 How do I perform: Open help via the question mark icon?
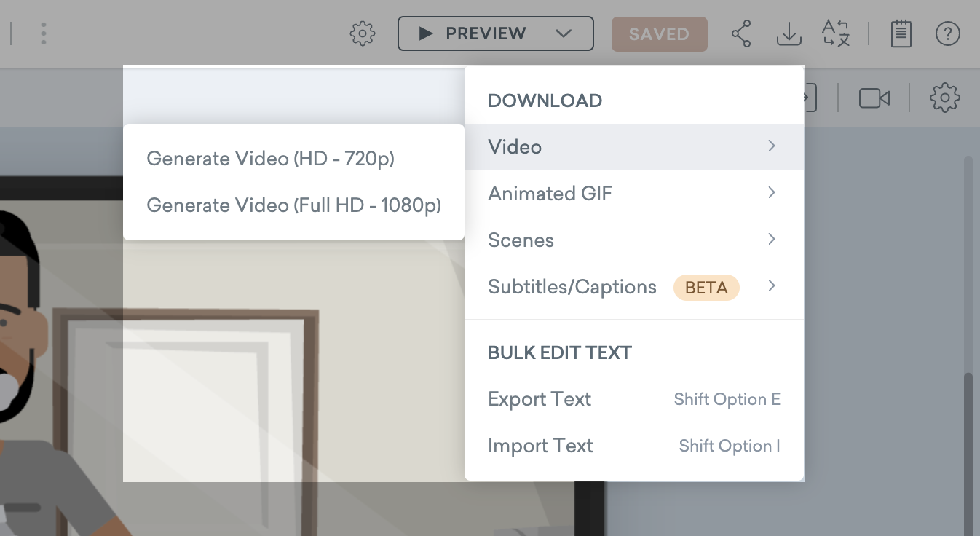(947, 33)
